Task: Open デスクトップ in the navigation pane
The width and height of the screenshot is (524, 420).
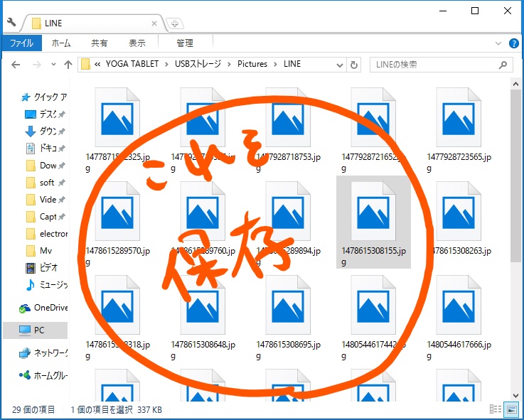Action: coord(46,114)
